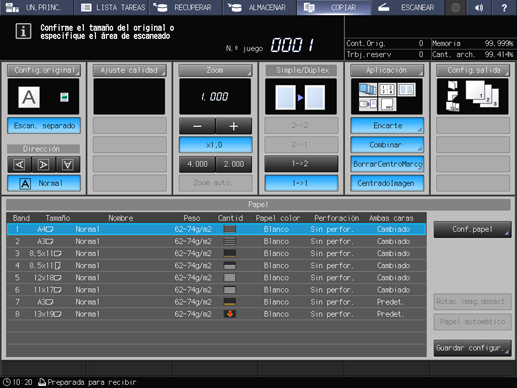Image resolution: width=517 pixels, height=388 pixels.
Task: Expand the Config.salida menu
Action: (x=473, y=70)
